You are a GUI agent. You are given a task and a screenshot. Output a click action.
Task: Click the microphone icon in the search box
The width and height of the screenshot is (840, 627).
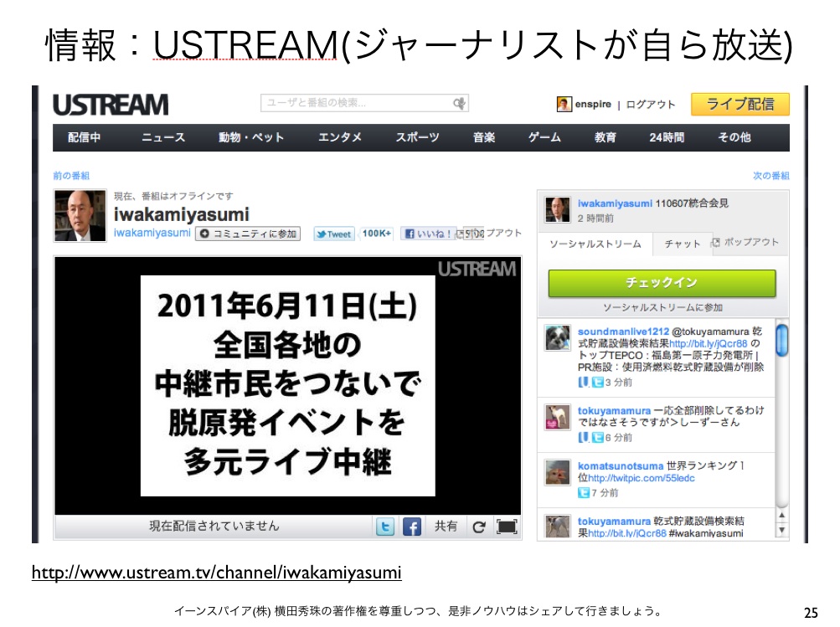(459, 103)
